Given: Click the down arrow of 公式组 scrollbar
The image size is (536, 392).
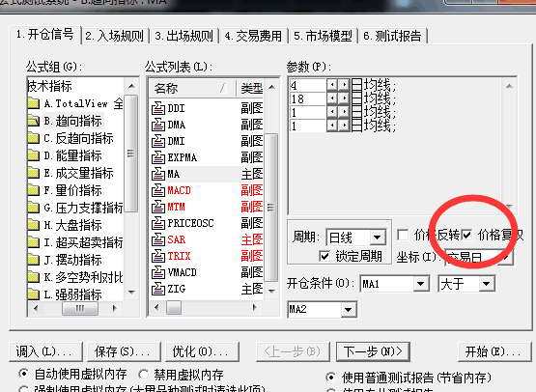Looking at the screenshot, I should tap(131, 293).
